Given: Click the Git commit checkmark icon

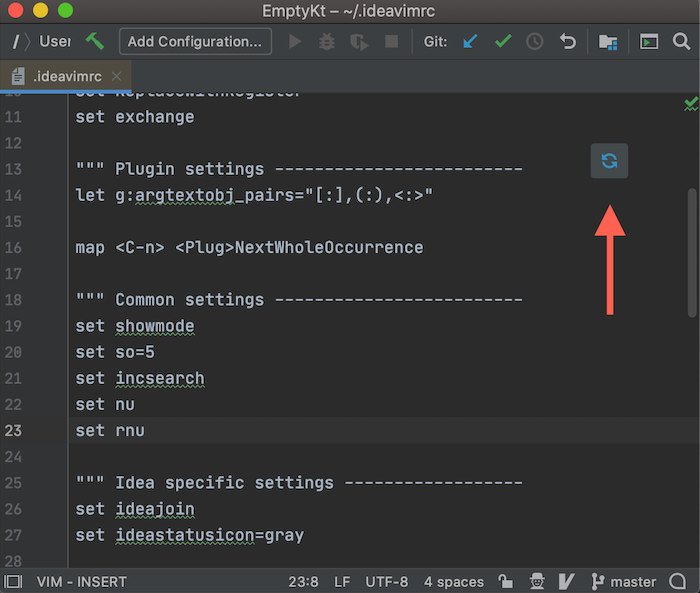Looking at the screenshot, I should point(503,42).
